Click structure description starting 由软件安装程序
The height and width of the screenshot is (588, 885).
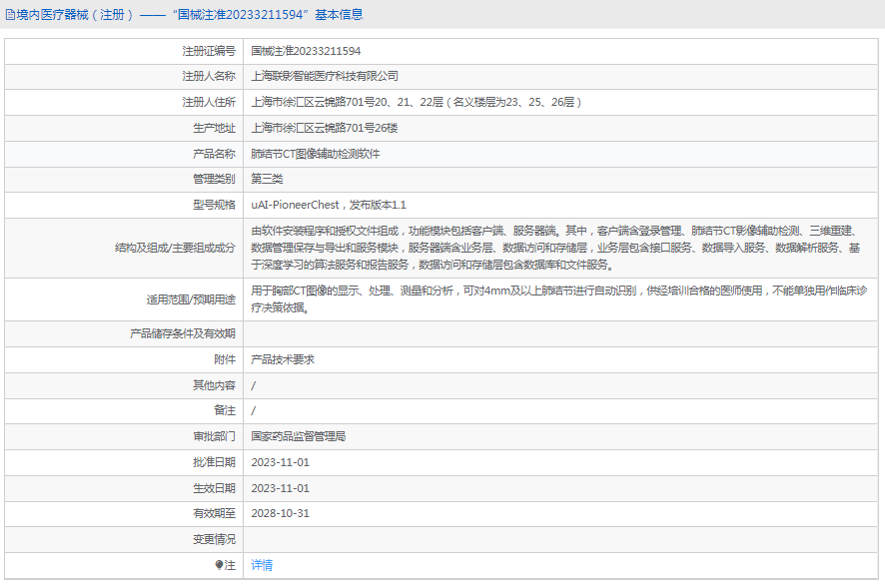(x=556, y=248)
